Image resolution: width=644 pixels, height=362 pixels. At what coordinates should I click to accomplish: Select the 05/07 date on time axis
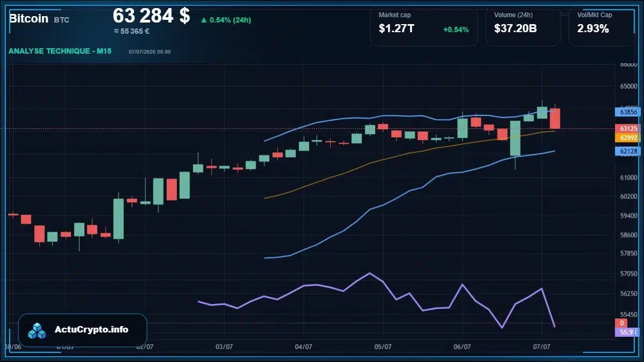383,347
